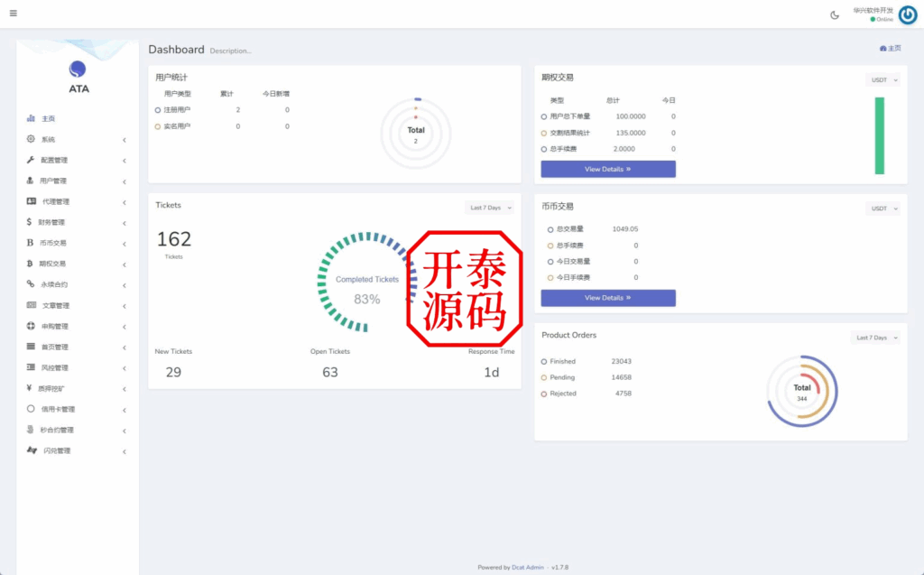This screenshot has width=924, height=575.
Task: Open the 代理管理 menu label
Action: click(55, 201)
